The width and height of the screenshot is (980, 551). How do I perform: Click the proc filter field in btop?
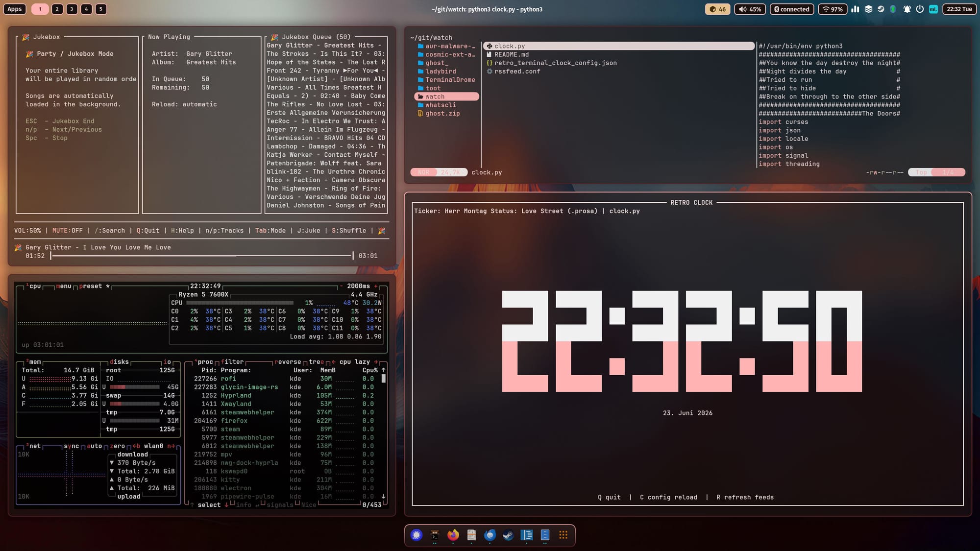pos(232,362)
